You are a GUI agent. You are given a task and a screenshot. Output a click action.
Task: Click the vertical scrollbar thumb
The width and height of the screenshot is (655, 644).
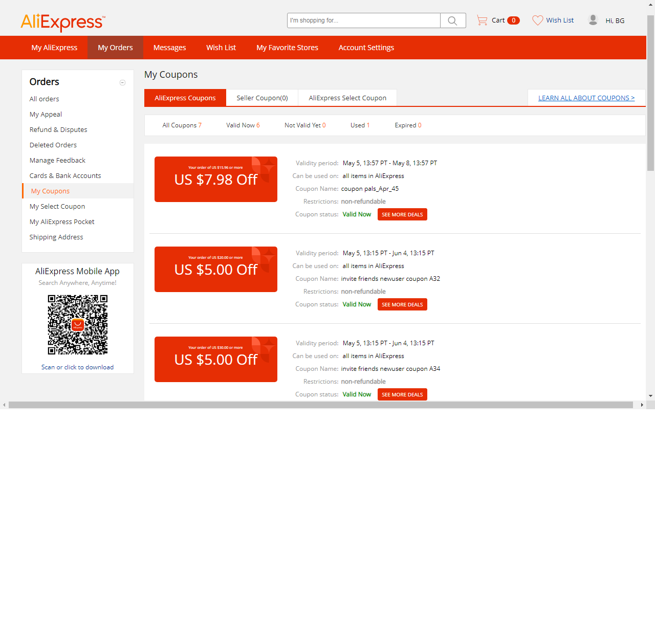click(651, 93)
